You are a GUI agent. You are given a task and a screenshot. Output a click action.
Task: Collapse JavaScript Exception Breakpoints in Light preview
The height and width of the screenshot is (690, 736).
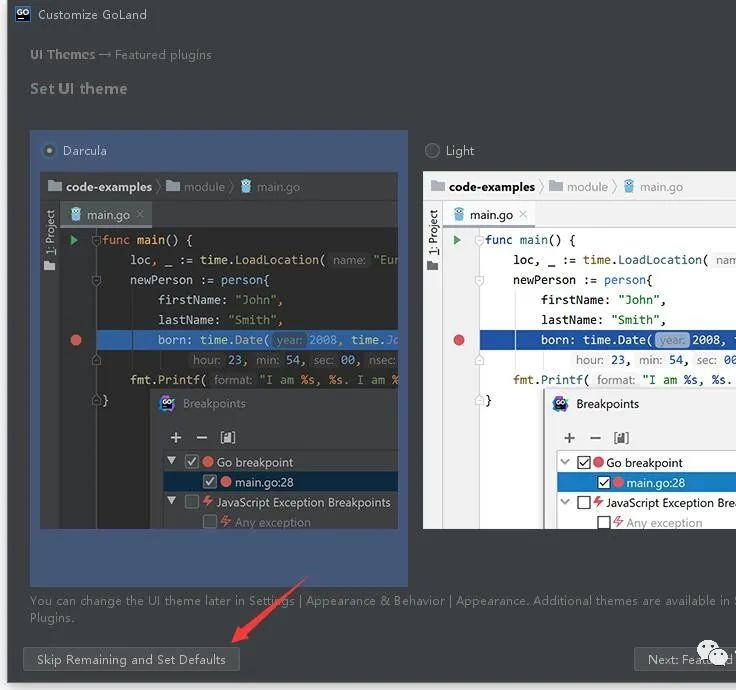point(565,501)
